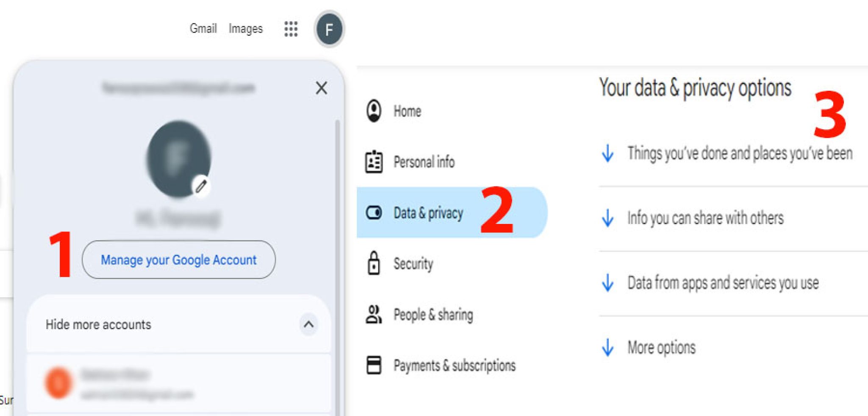Open Data & privacy settings

pyautogui.click(x=374, y=213)
